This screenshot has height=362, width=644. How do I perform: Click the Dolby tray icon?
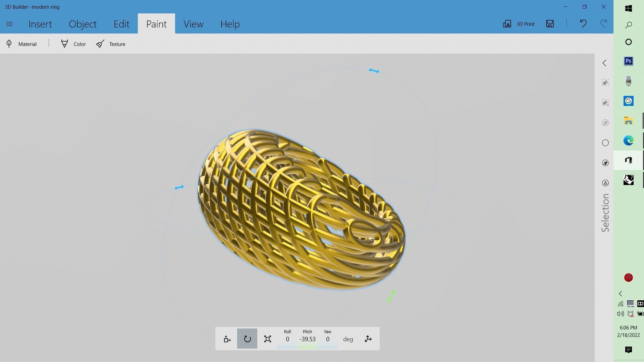pos(640,304)
